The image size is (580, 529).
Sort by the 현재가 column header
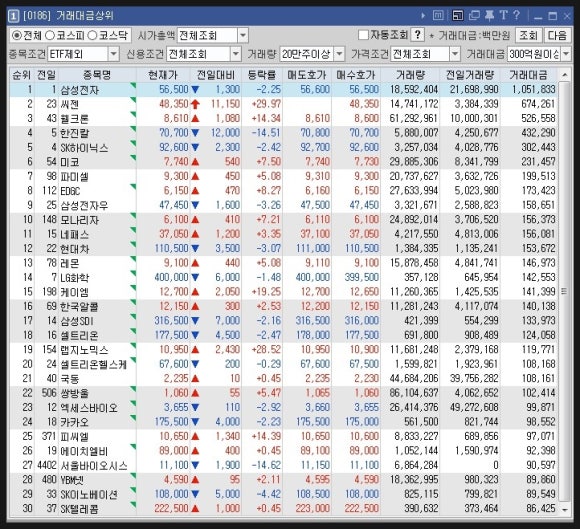coord(163,75)
